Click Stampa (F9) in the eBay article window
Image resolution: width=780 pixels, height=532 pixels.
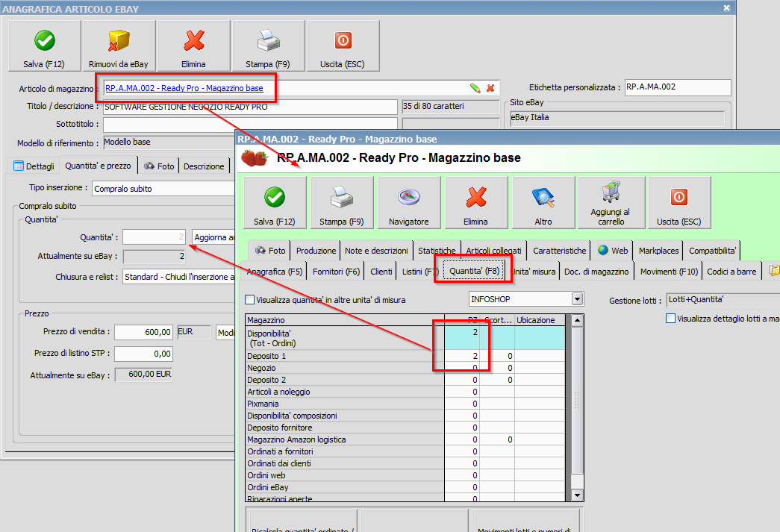point(268,46)
